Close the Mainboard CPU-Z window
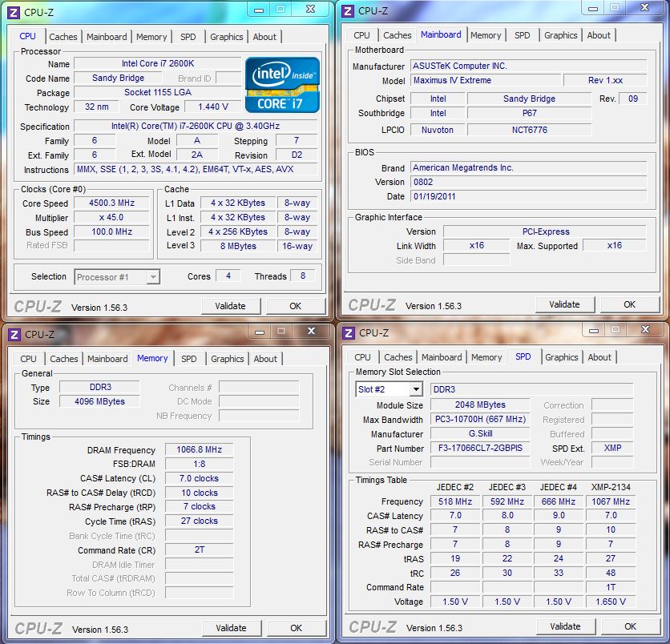Viewport: 670px width, 644px height. [645, 8]
